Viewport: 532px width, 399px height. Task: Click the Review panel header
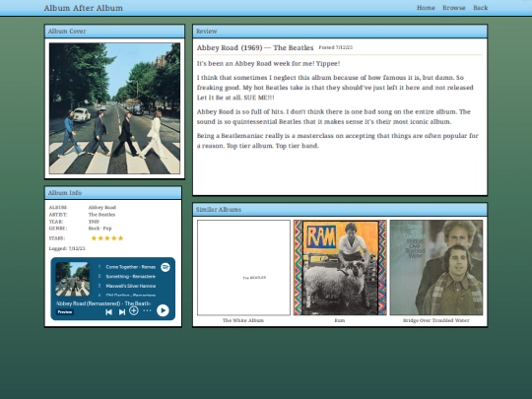click(340, 32)
